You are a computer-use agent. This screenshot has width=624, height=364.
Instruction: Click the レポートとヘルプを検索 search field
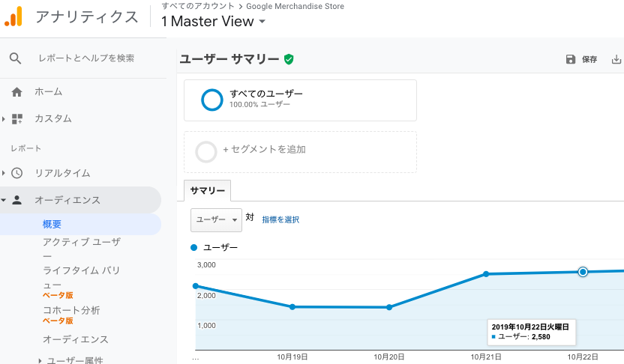(x=86, y=58)
